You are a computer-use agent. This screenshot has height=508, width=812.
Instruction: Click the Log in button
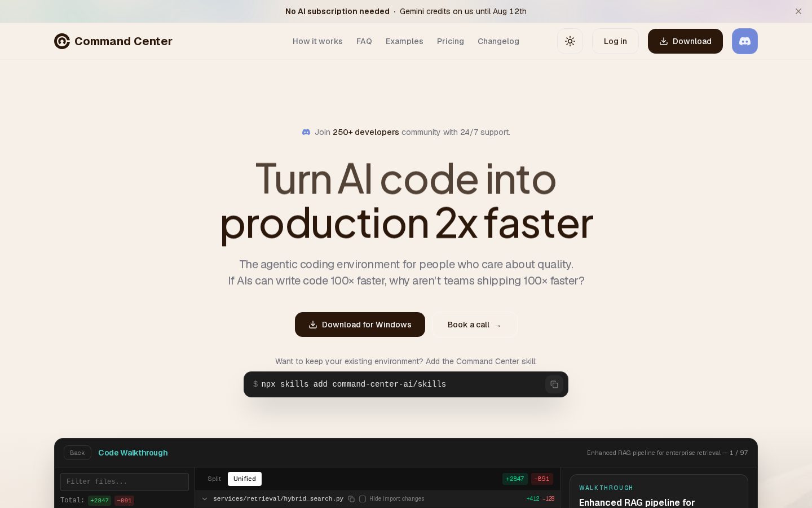click(615, 41)
